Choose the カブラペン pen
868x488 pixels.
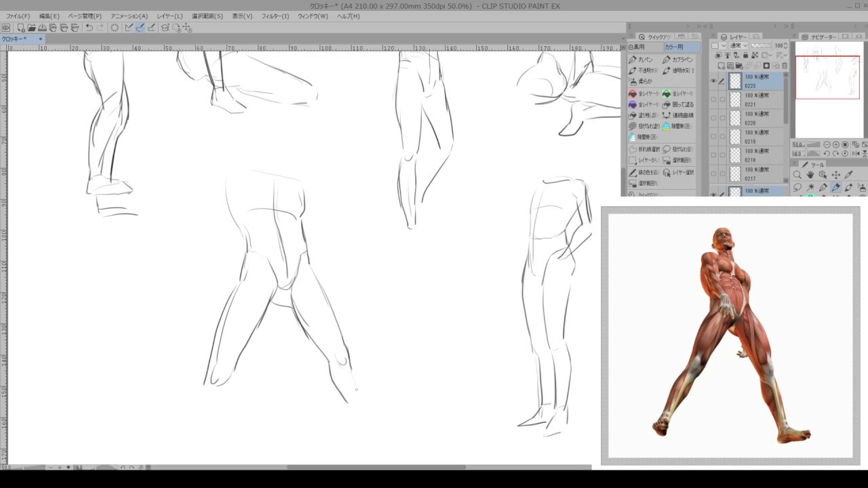[677, 60]
